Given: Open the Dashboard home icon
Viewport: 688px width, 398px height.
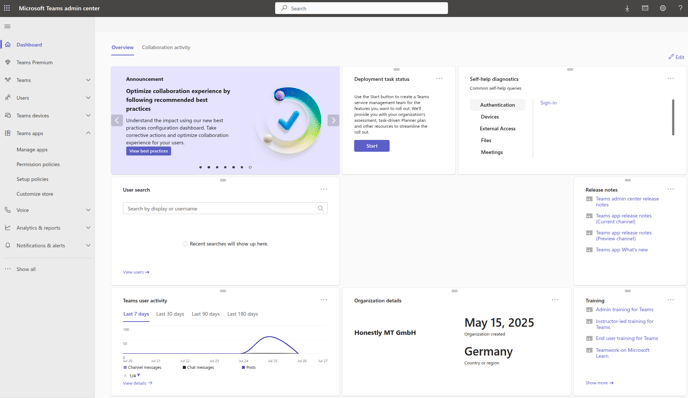Looking at the screenshot, I should coord(7,45).
